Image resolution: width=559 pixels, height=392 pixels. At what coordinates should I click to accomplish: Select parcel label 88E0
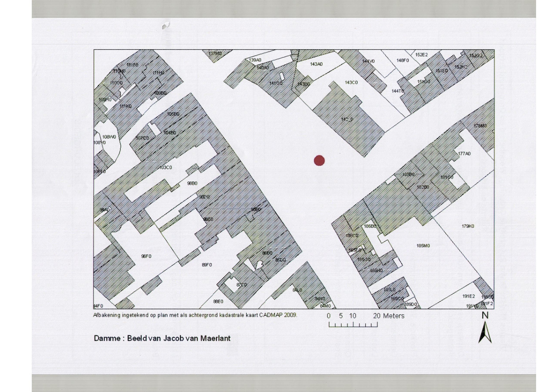(218, 301)
